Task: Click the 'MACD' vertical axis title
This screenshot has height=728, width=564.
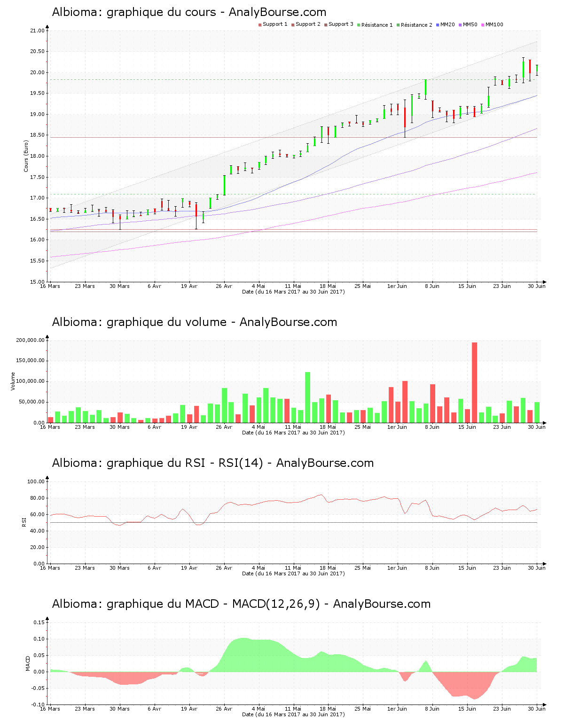Action: 27,663
